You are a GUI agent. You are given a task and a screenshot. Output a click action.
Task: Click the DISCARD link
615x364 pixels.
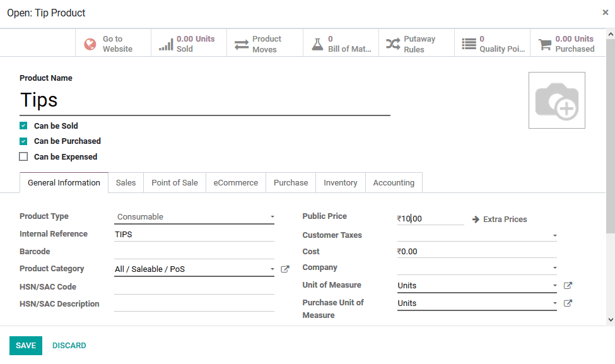[x=69, y=345]
